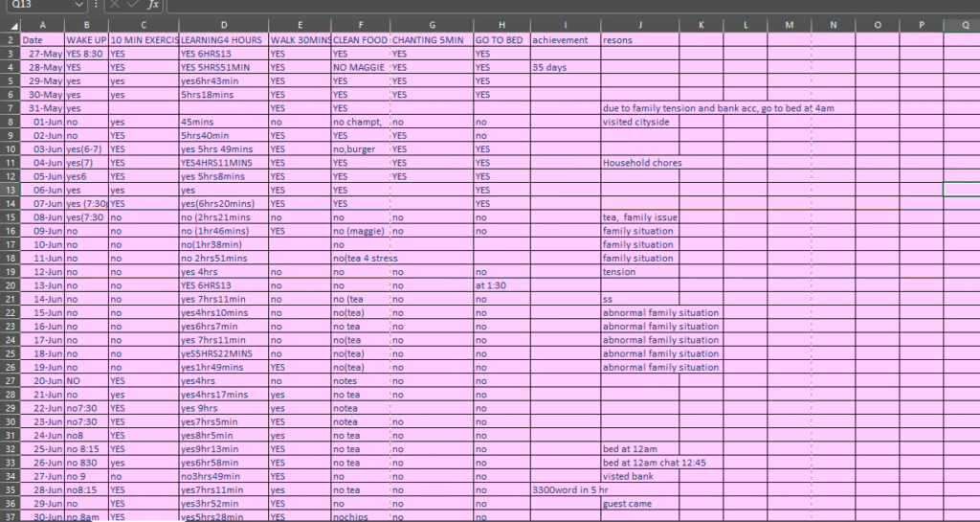Select row 7 header
980x522 pixels.
coord(9,108)
